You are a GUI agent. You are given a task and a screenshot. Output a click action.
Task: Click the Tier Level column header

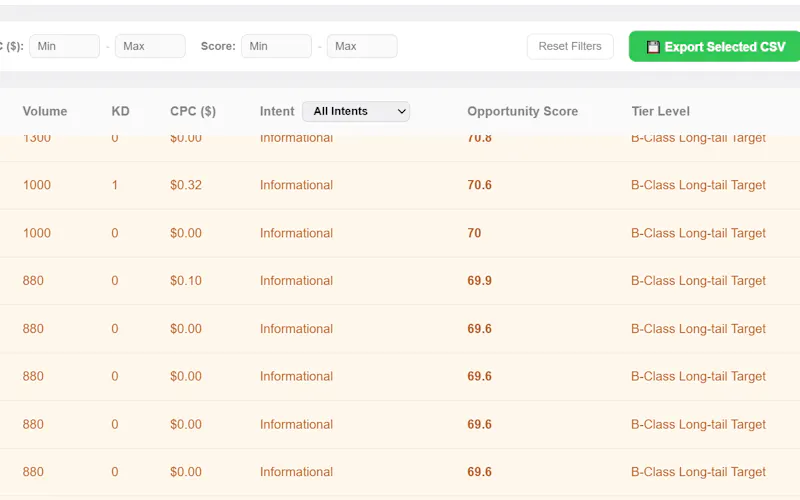(x=660, y=111)
